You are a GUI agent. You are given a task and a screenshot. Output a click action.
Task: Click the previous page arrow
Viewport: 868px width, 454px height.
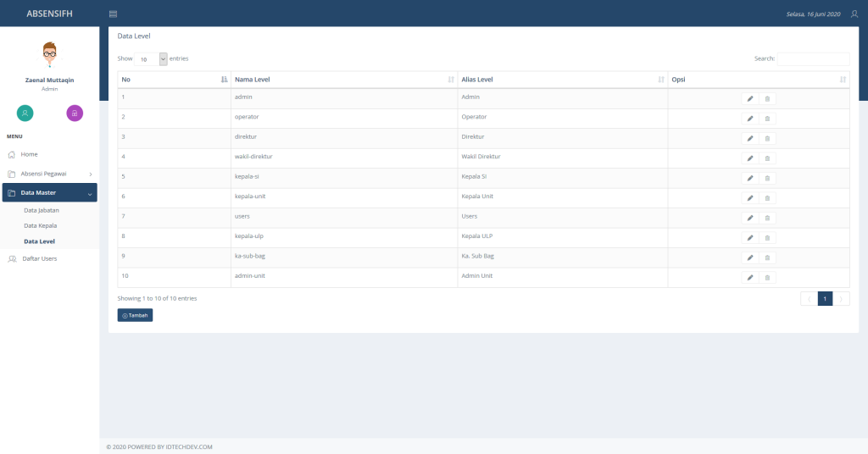tap(809, 299)
